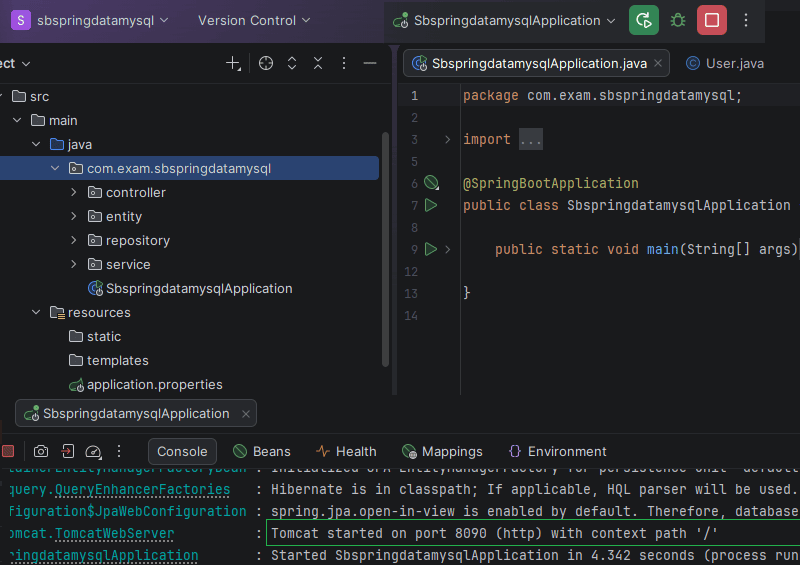This screenshot has height=565, width=800.
Task: Collapse the main folder
Action: click(17, 120)
